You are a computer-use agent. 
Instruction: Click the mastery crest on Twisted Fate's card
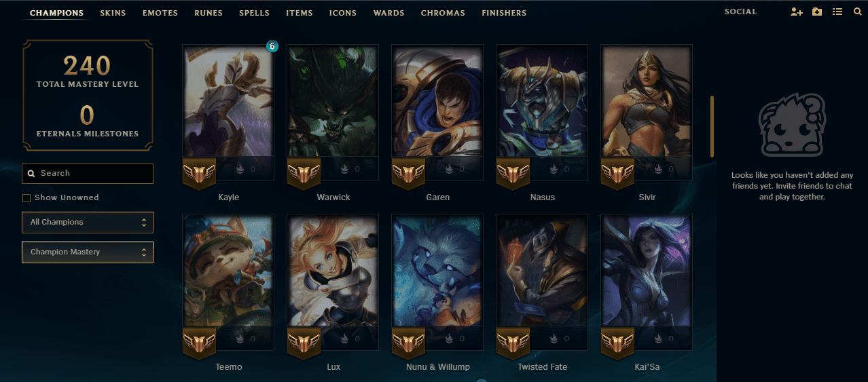pyautogui.click(x=513, y=344)
